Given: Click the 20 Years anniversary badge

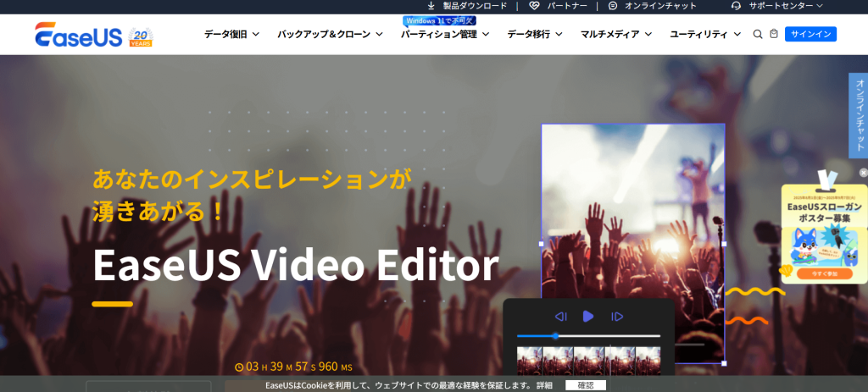Looking at the screenshot, I should 141,37.
